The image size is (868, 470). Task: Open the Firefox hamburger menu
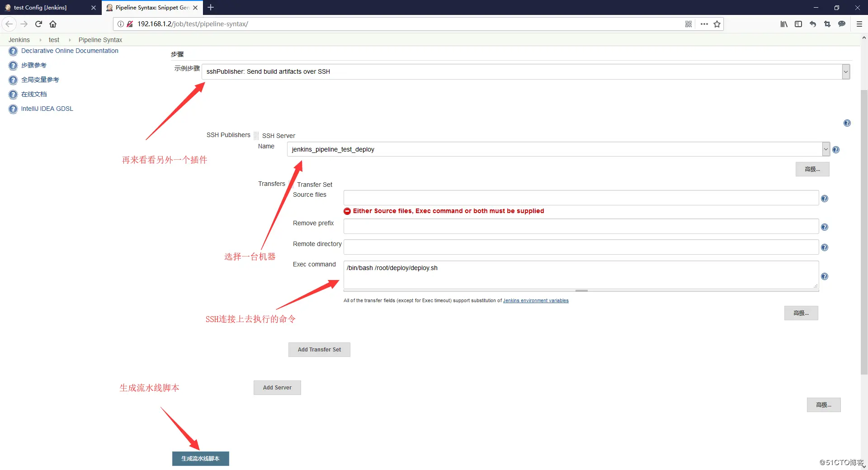pyautogui.click(x=859, y=24)
